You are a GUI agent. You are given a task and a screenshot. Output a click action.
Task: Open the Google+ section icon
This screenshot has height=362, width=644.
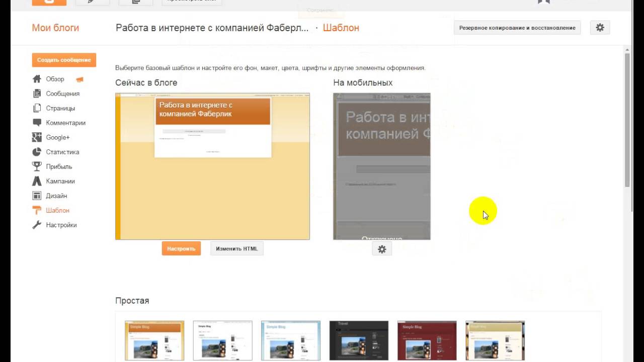37,137
